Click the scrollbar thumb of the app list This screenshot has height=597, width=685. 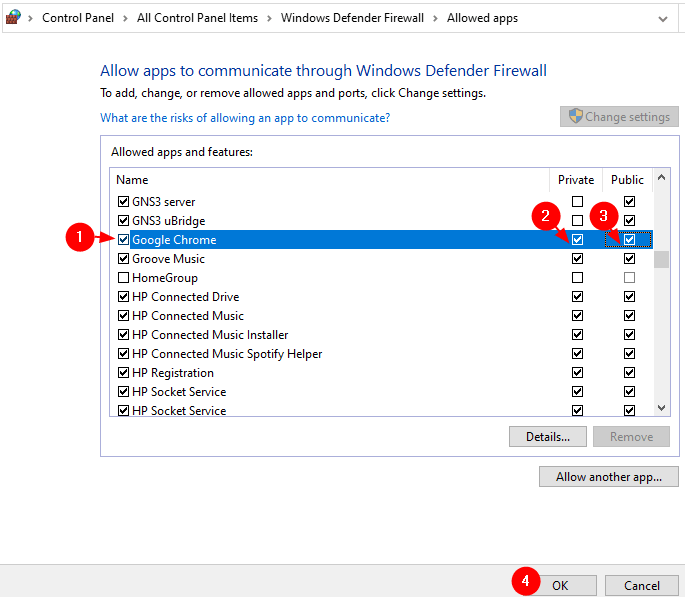(x=661, y=259)
